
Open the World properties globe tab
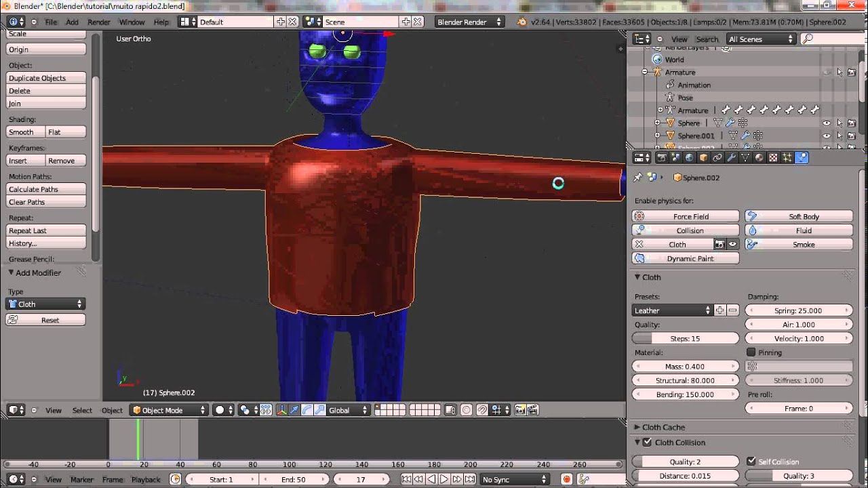[x=690, y=158]
